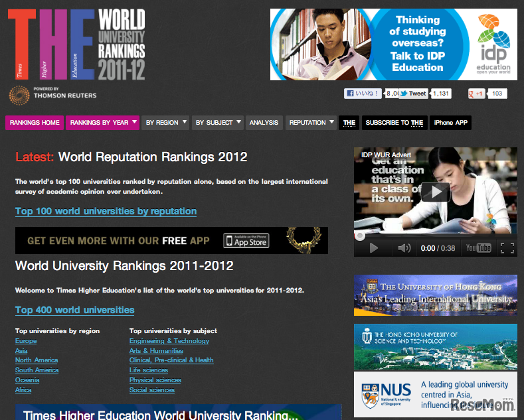Click the THE World University Rankings logo
This screenshot has width=524, height=420.
76,45
